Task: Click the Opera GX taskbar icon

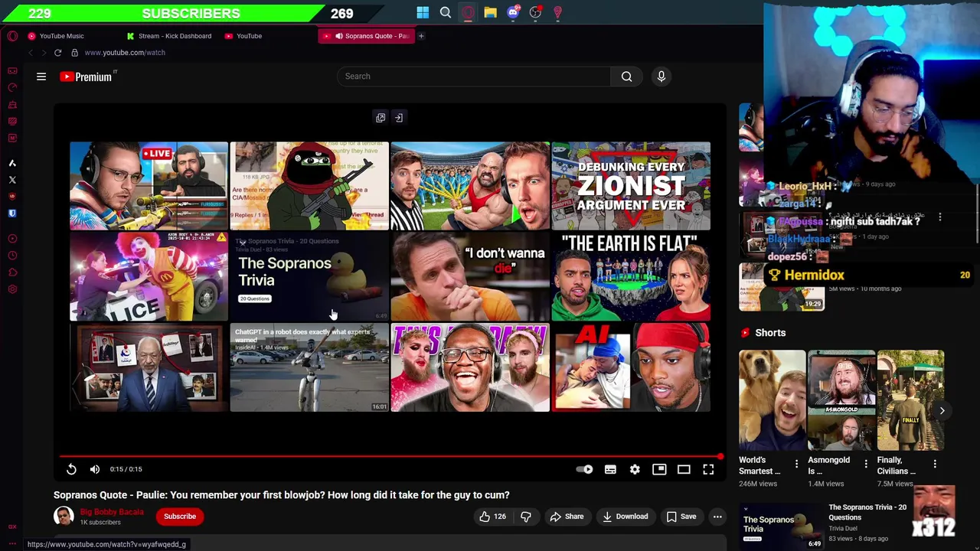Action: [468, 13]
